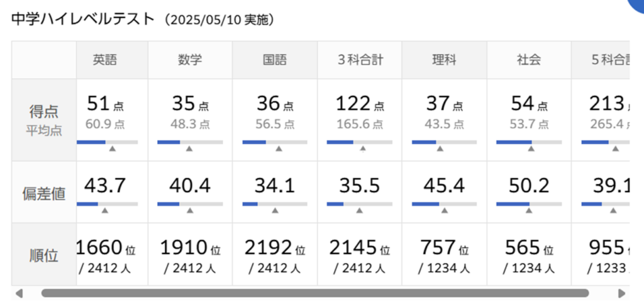
Task: Click the 偏差値 row header
Action: (44, 193)
